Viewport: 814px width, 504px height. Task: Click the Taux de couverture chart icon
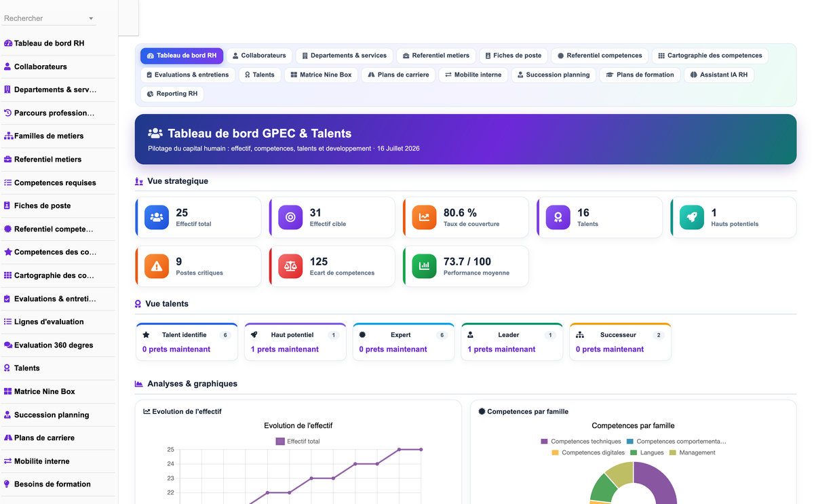tap(424, 217)
